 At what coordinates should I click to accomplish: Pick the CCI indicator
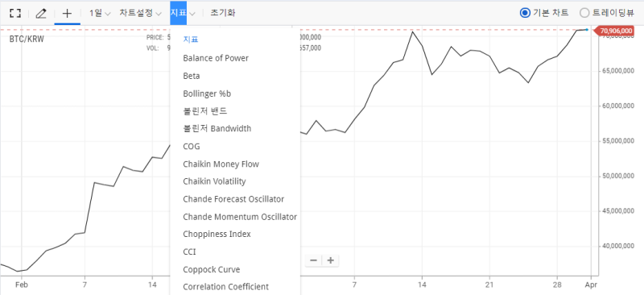[189, 251]
